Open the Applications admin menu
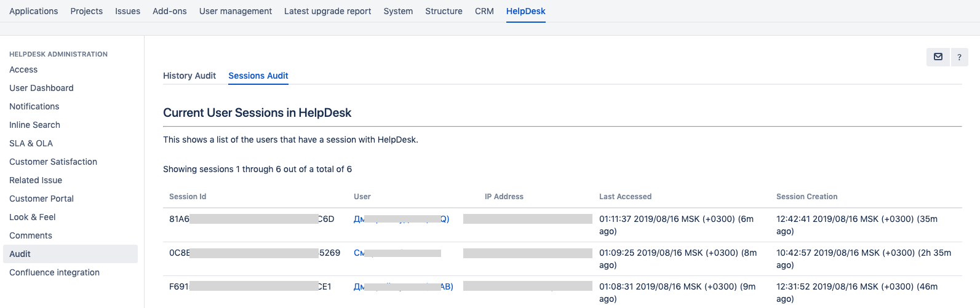Viewport: 980px width, 308px height. click(34, 11)
